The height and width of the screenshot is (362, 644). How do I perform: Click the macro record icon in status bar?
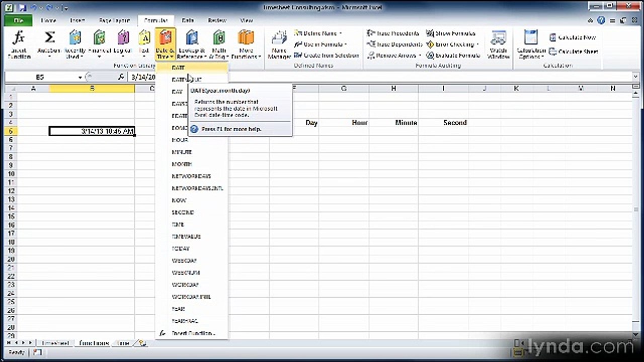(37, 353)
